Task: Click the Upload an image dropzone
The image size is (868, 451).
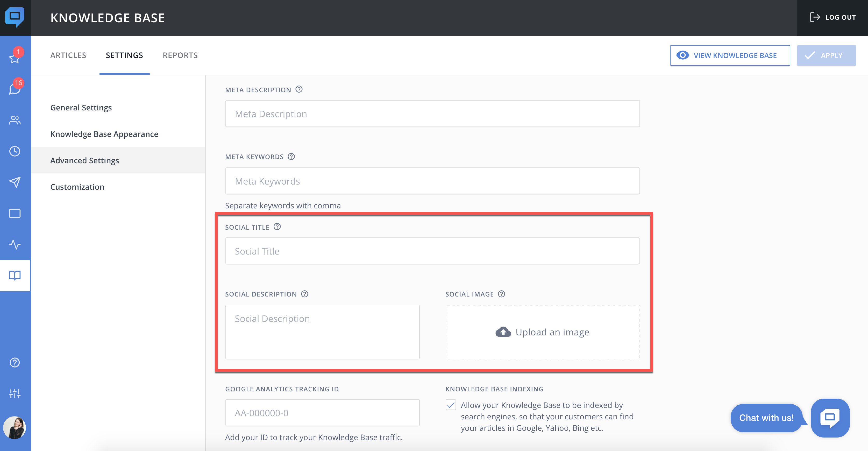Action: 543,332
